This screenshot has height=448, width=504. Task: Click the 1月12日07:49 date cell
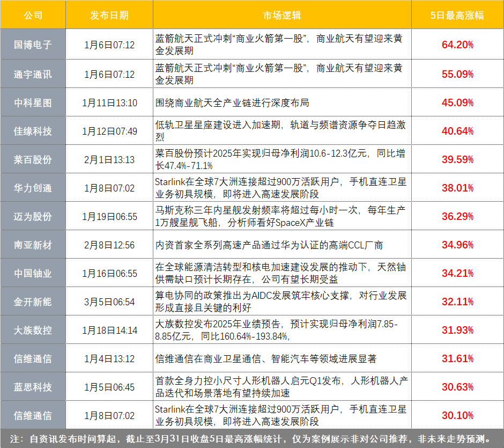point(109,131)
